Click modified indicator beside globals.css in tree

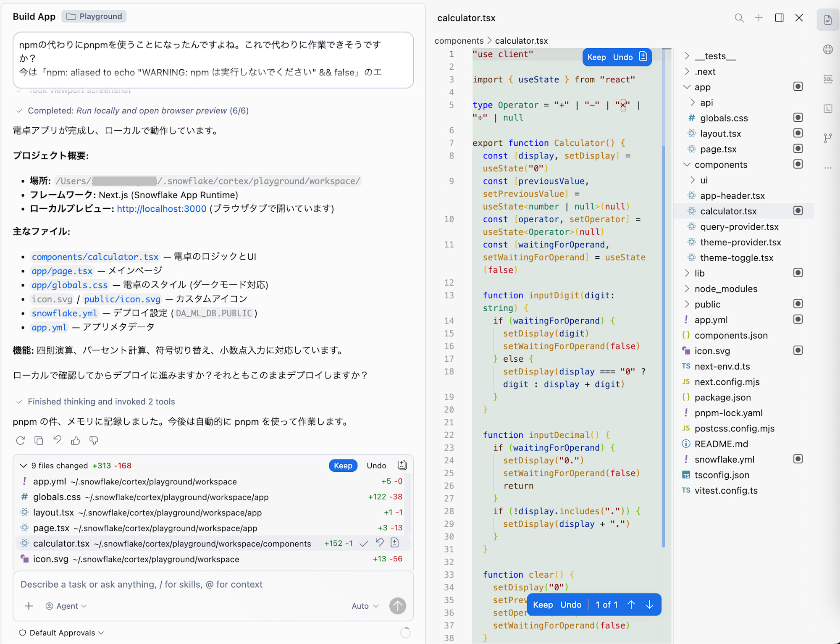pyautogui.click(x=798, y=118)
